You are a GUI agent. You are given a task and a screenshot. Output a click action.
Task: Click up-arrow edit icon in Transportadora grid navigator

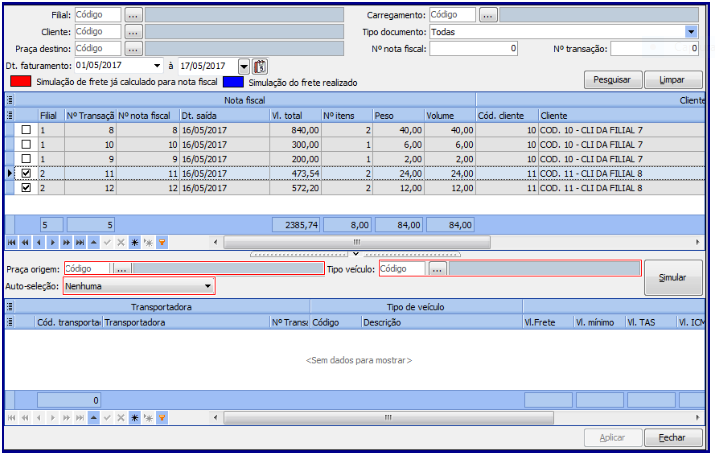(x=93, y=417)
